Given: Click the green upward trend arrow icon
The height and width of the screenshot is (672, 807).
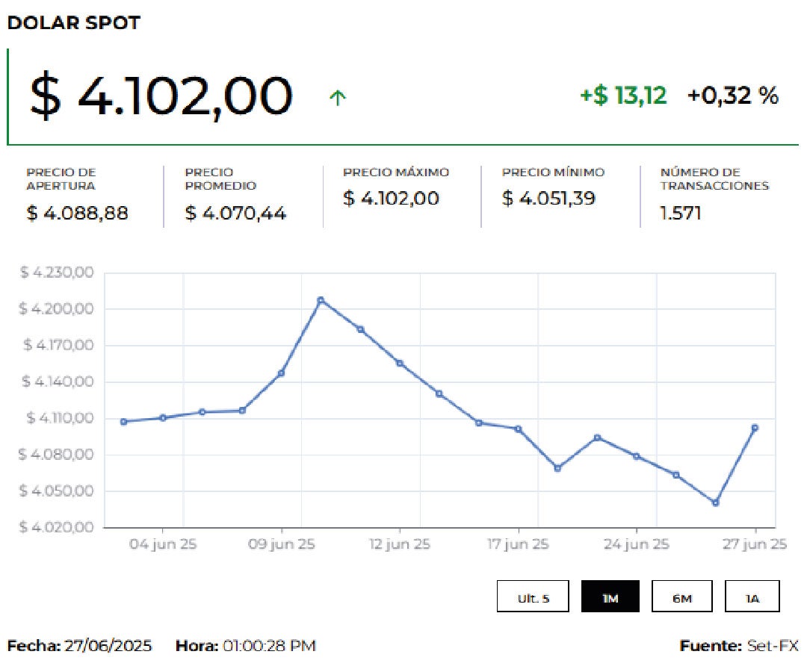Looking at the screenshot, I should 338,97.
